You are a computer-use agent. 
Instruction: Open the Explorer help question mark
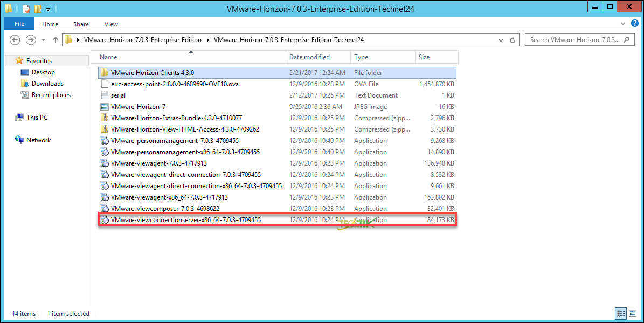click(x=634, y=24)
